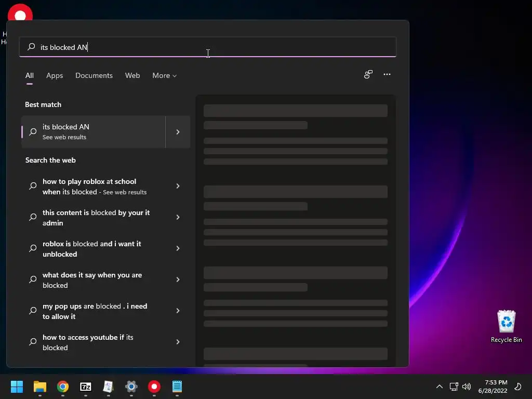Click magnifier icon beside 'how to play roblox'

[33, 186]
